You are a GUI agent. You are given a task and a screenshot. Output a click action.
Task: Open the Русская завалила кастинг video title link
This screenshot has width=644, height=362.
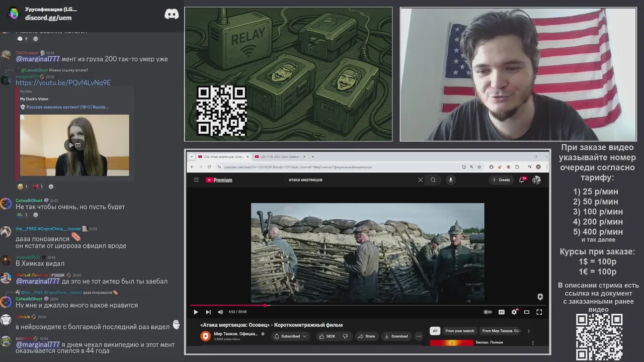click(x=67, y=107)
